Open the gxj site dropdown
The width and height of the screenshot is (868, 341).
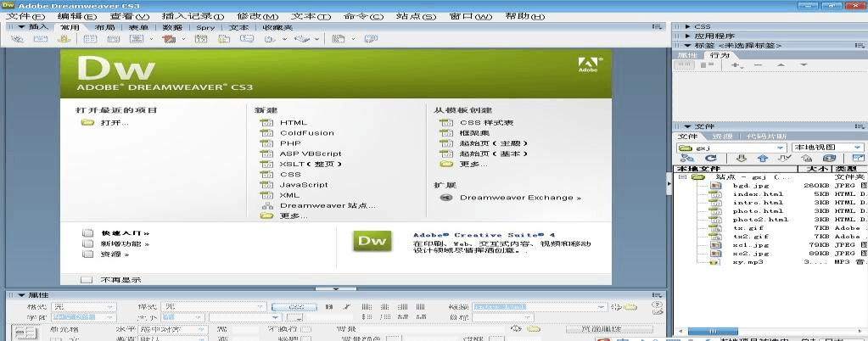click(x=731, y=148)
